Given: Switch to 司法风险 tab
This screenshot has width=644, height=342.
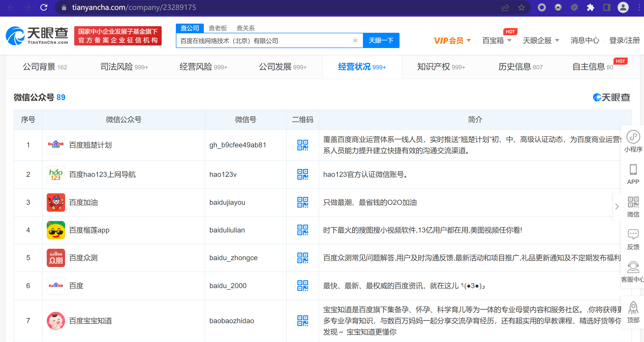Looking at the screenshot, I should 124,67.
